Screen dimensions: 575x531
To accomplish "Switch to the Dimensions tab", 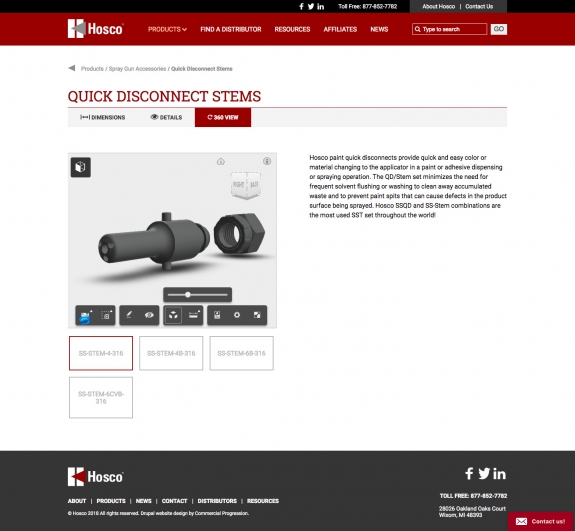I will [103, 117].
